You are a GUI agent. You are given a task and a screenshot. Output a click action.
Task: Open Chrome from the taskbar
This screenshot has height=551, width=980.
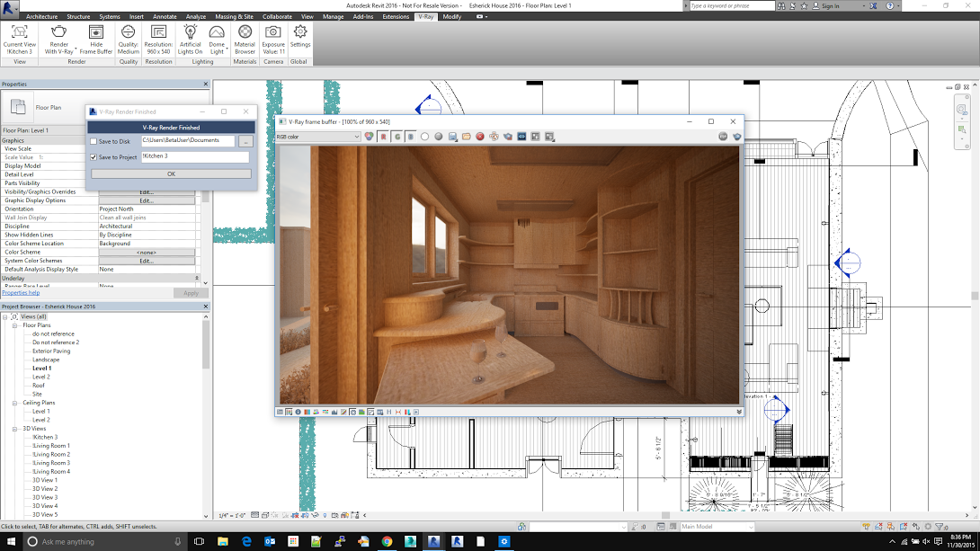point(387,541)
